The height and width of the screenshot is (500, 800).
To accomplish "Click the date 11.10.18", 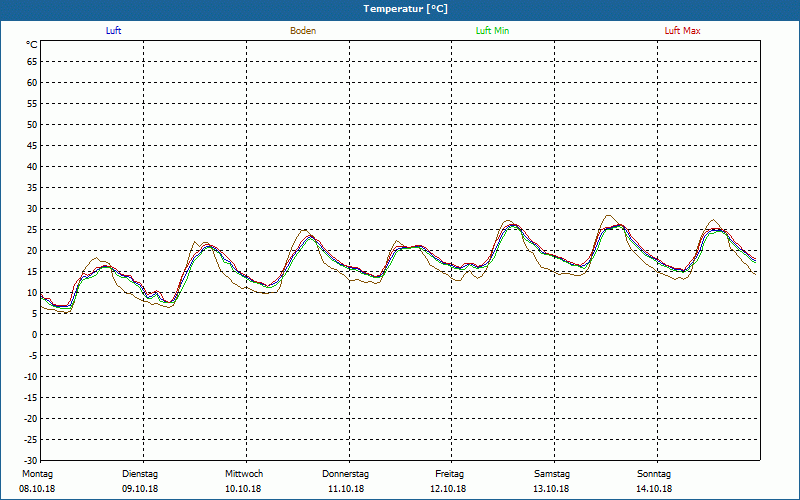I will 346,489.
